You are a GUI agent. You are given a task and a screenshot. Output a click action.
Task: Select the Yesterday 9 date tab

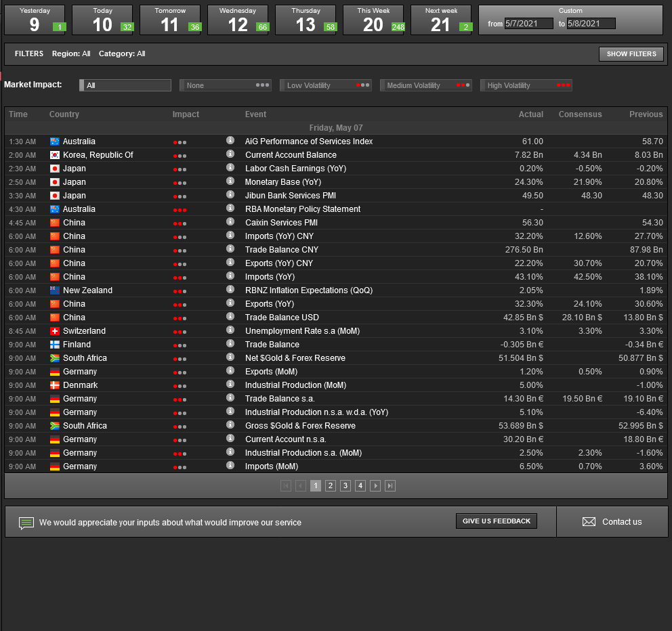pos(35,20)
